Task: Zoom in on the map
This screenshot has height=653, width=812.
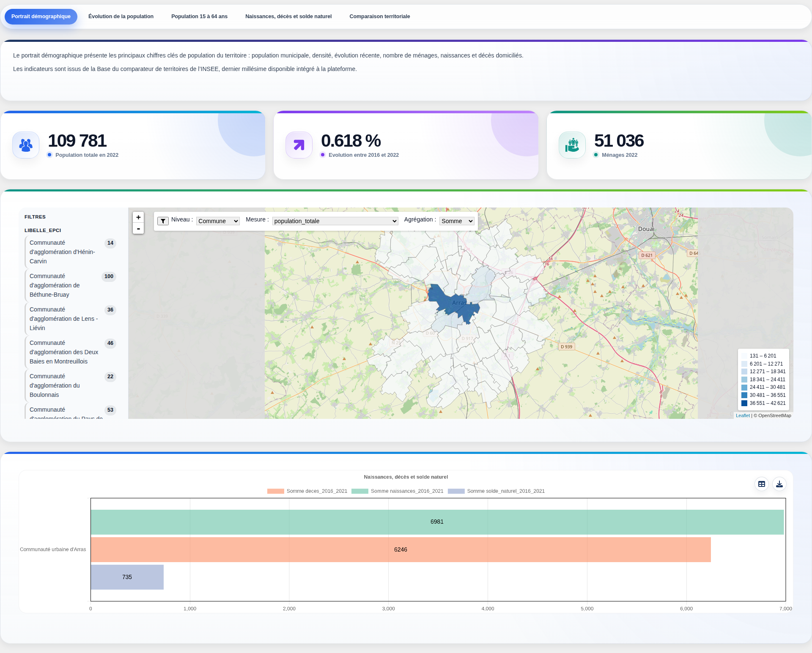Action: point(138,217)
